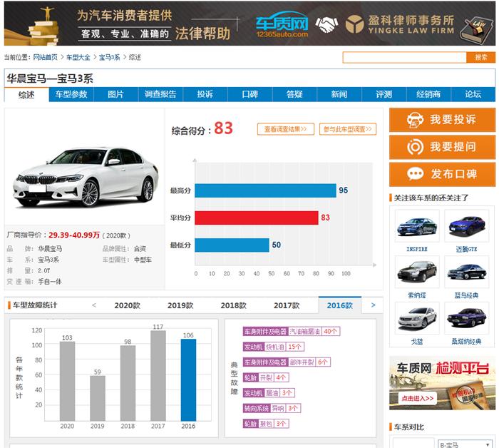Viewport: 499px width, 448px height.
Task: Go to 车型大全 breadcrumb link
Action: click(78, 57)
